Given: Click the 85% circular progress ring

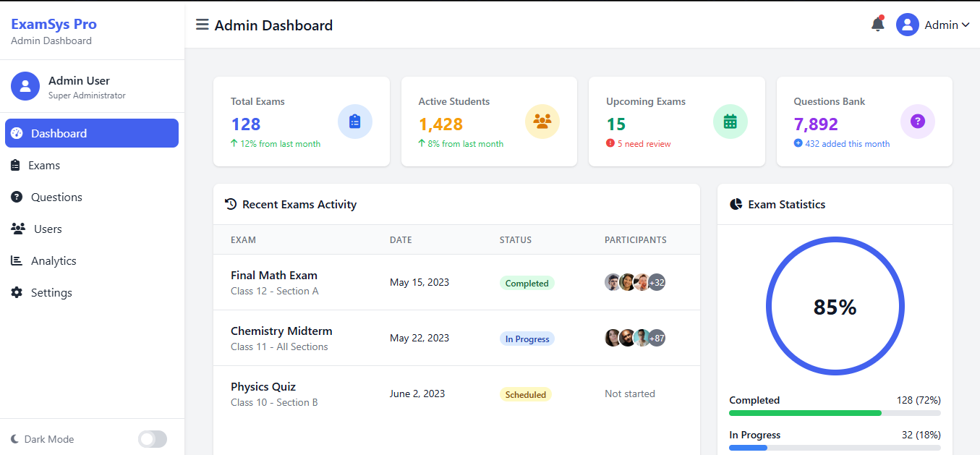Looking at the screenshot, I should (x=835, y=306).
